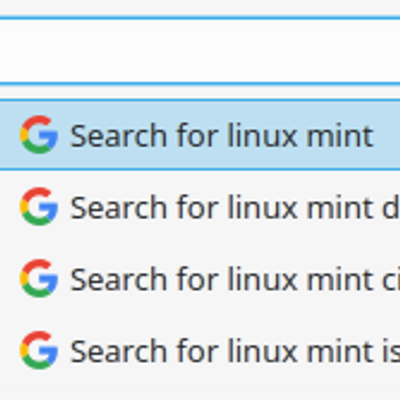Click "linux mint" text in the highlighted row

pyautogui.click(x=300, y=135)
